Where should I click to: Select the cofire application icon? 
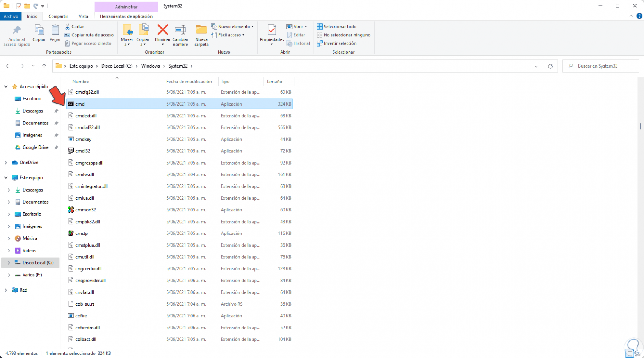[x=71, y=316]
